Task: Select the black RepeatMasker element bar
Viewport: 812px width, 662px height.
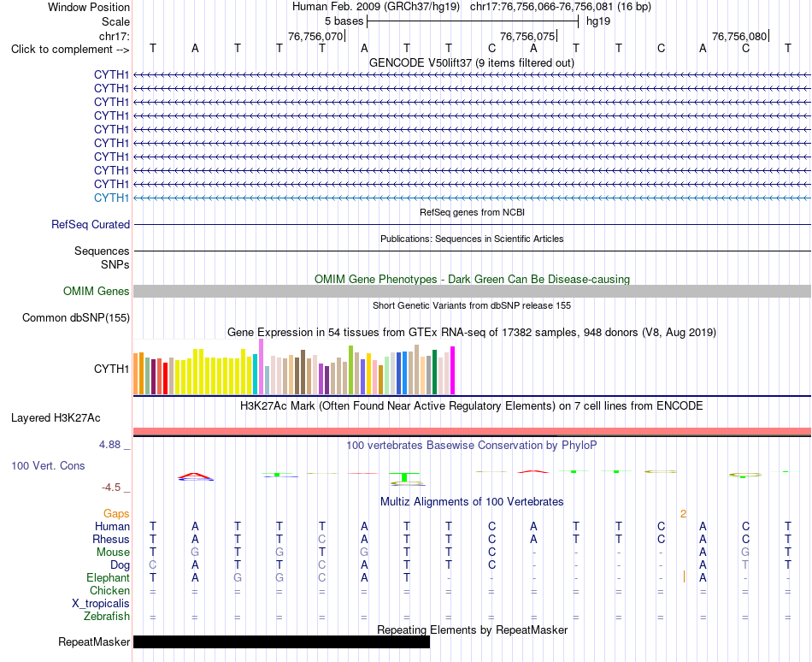Action: [282, 641]
